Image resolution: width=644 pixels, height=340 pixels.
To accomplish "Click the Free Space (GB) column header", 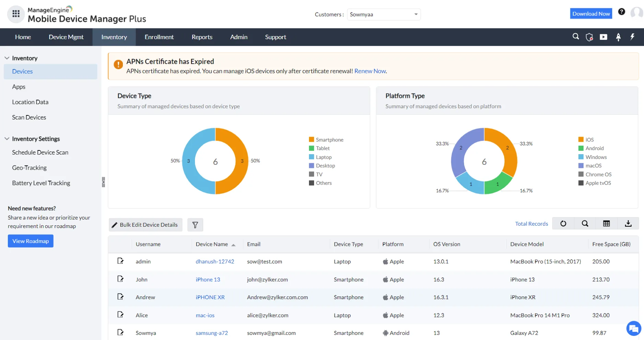I will [x=611, y=245].
